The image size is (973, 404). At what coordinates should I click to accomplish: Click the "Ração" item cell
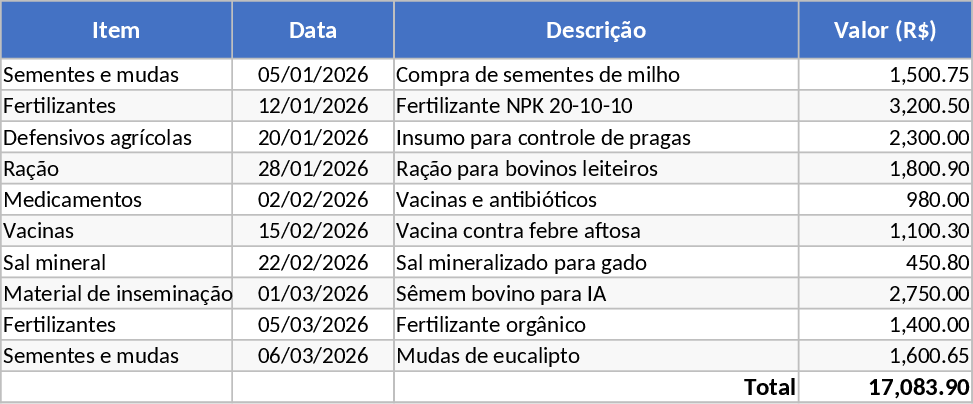click(32, 169)
